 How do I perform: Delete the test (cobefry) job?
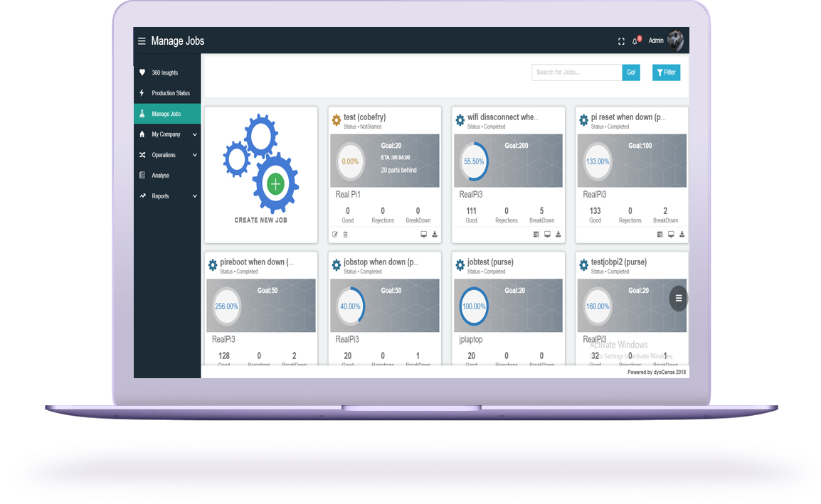[x=346, y=235]
